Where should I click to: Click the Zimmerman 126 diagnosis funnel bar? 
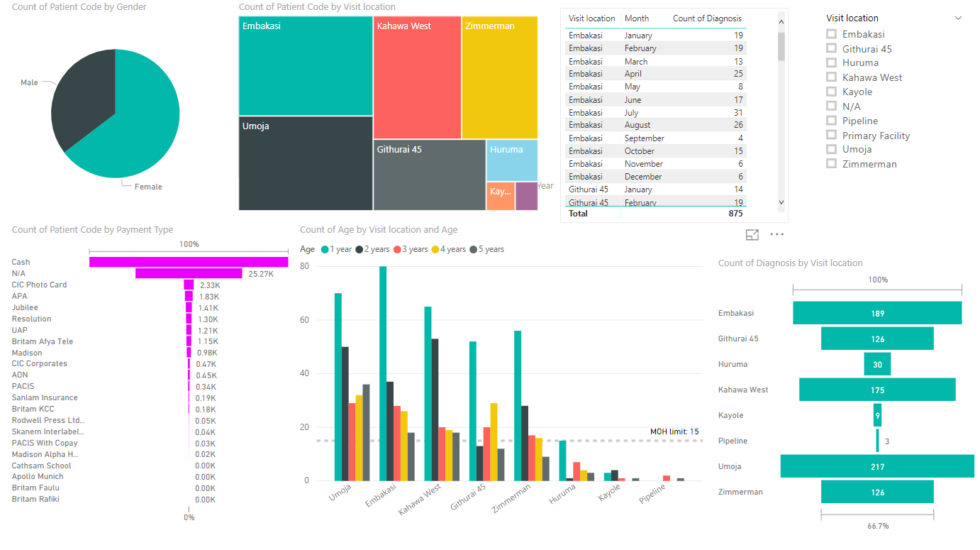point(877,492)
